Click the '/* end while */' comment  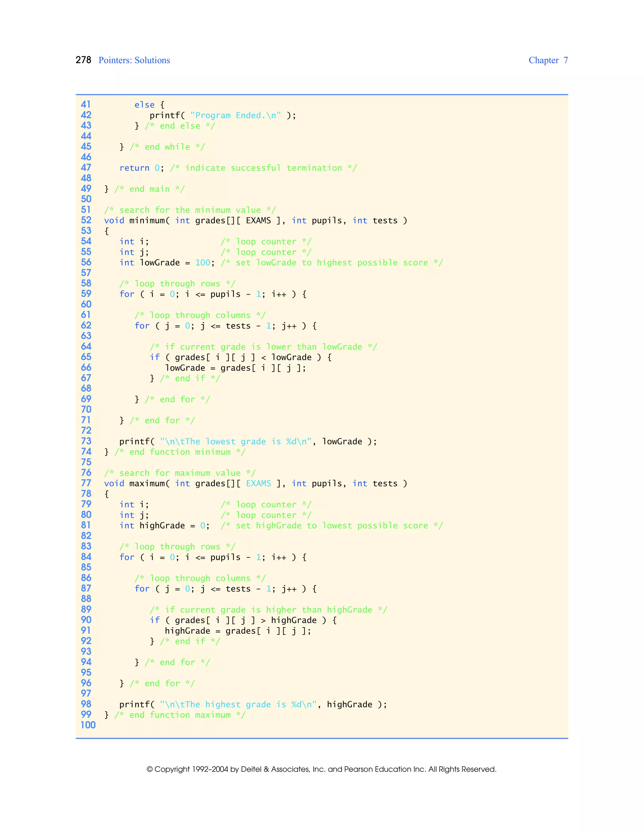(x=167, y=147)
